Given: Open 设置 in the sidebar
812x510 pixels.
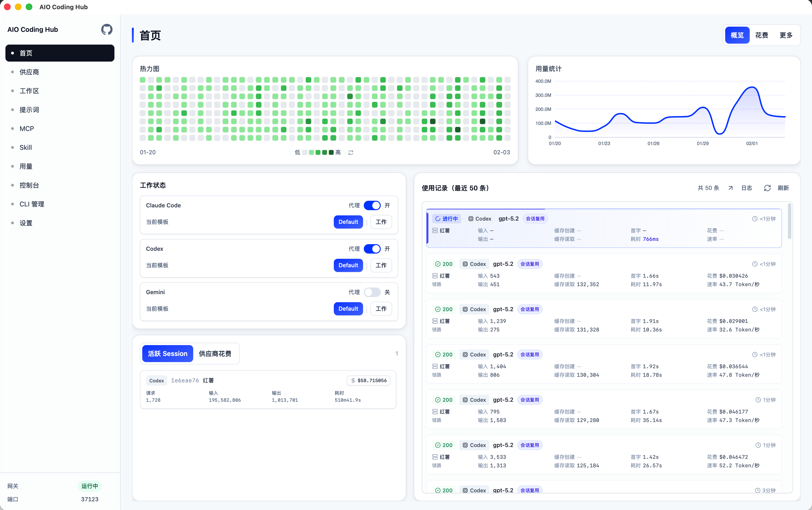Looking at the screenshot, I should click(x=60, y=223).
